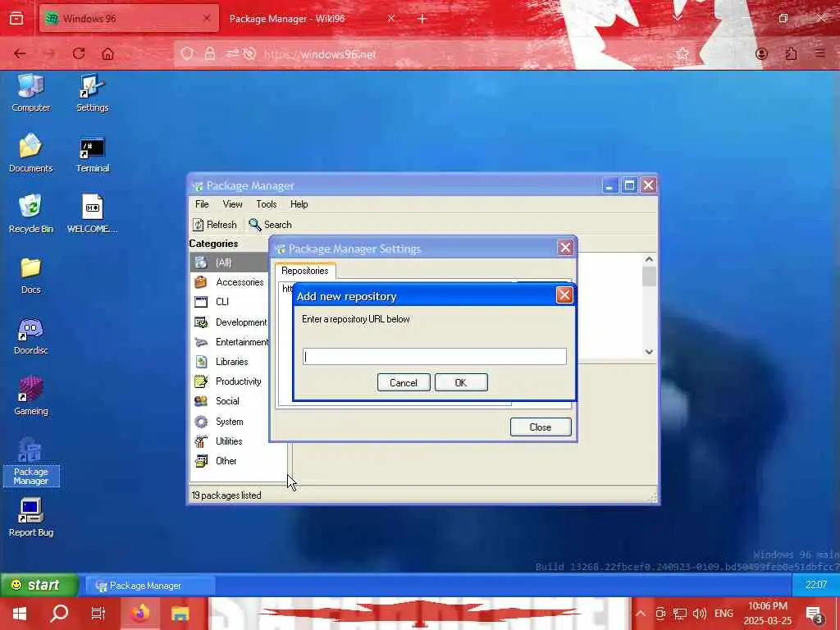Open the taskbar volume icon
The height and width of the screenshot is (630, 840).
point(699,614)
